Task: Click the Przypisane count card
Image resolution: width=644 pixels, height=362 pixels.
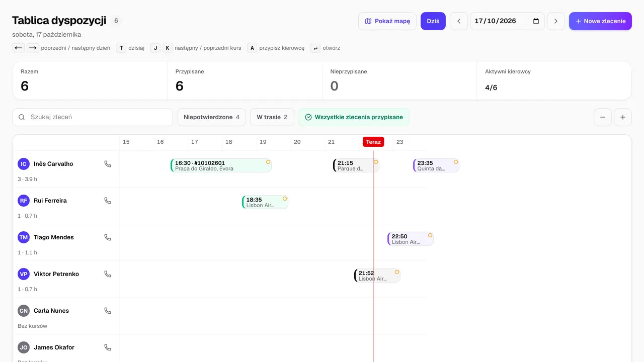Action: pyautogui.click(x=245, y=80)
